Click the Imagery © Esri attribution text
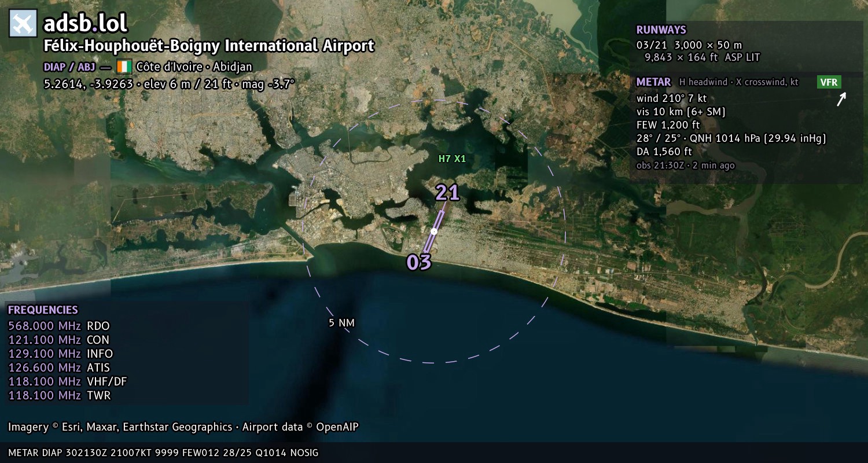The width and height of the screenshot is (868, 463). click(x=183, y=427)
